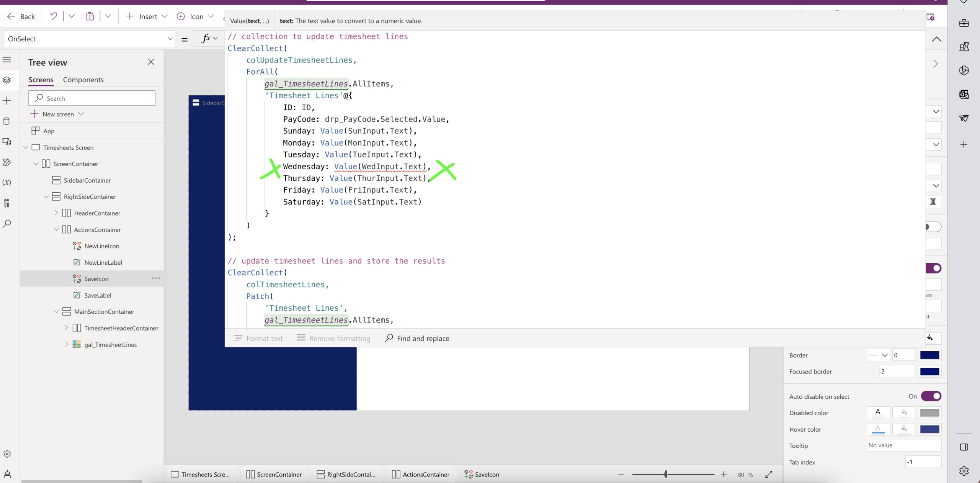This screenshot has height=483, width=980.
Task: Open the Outlook icon in browser sidebar
Action: click(964, 94)
